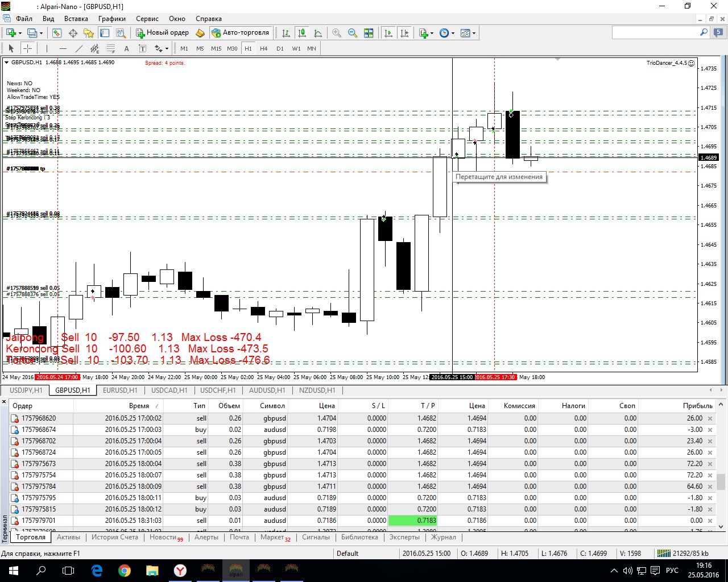Switch timeframe to M1
The height and width of the screenshot is (582, 728).
click(x=184, y=48)
